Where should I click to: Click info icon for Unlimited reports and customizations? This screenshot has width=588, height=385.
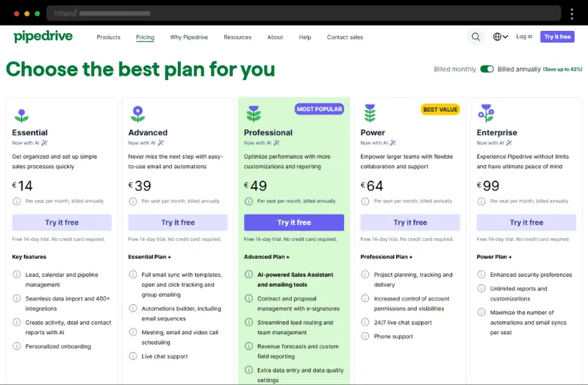pyautogui.click(x=481, y=288)
